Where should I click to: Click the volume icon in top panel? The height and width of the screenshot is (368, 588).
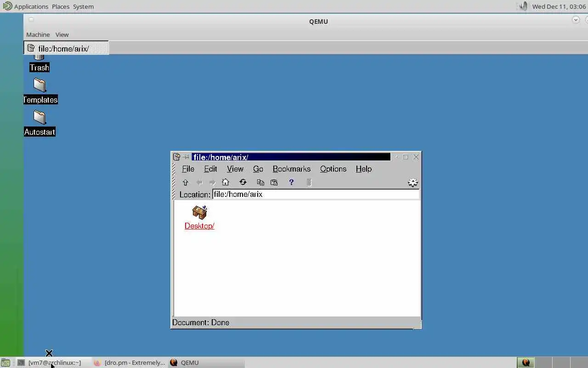(x=524, y=6)
